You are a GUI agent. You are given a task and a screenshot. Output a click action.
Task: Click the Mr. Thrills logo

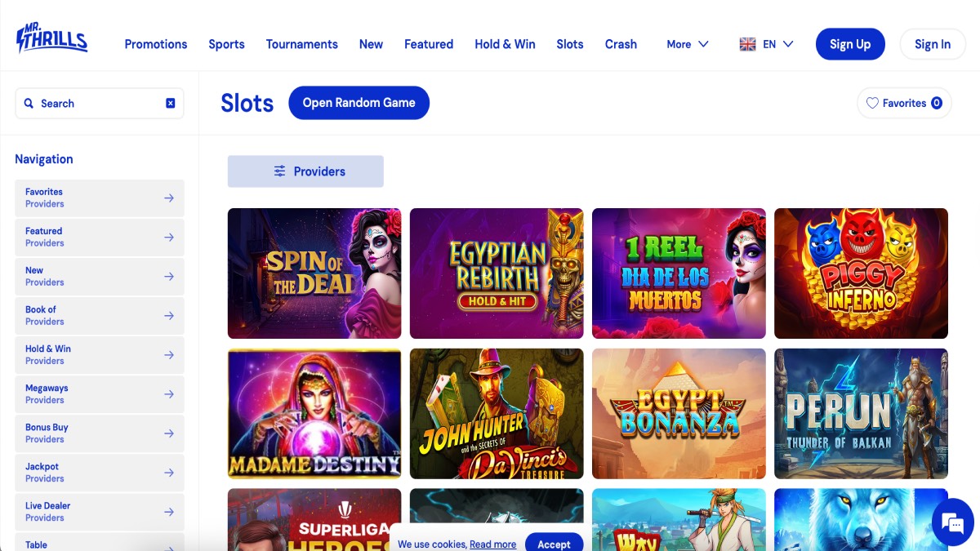(x=51, y=39)
